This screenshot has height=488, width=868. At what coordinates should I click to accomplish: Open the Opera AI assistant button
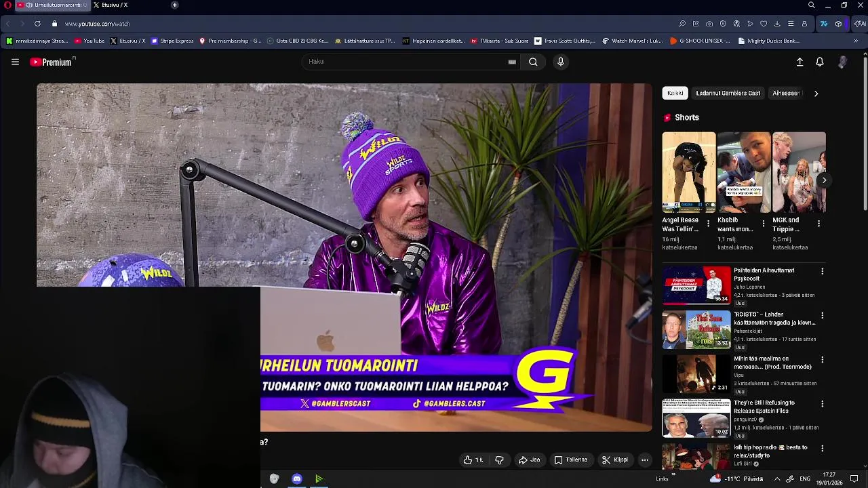tap(860, 24)
